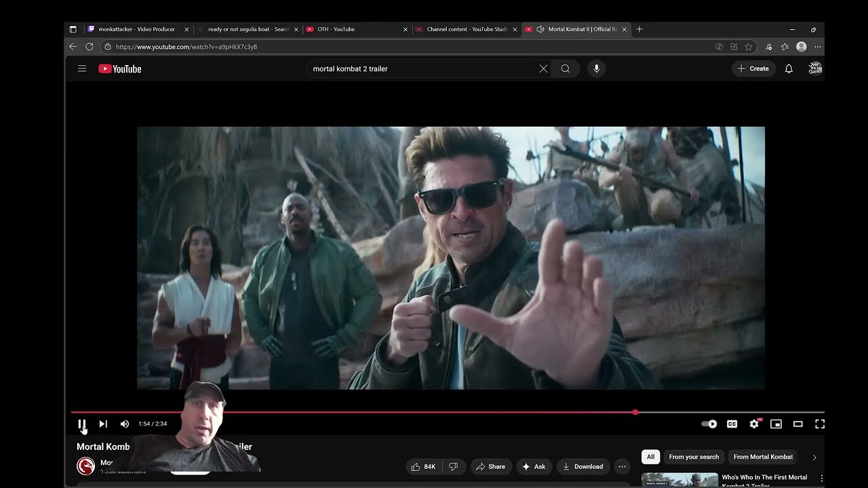Open the 'Who's Who In The First Mortal' thumbnail
The image size is (868, 488).
click(679, 480)
